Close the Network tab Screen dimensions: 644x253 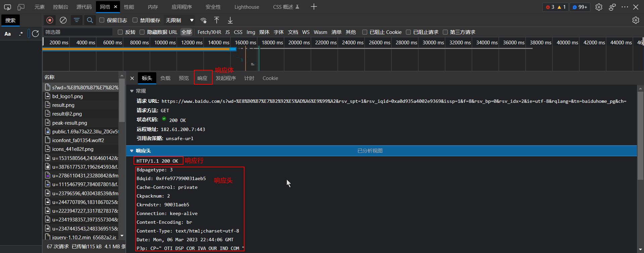115,7
